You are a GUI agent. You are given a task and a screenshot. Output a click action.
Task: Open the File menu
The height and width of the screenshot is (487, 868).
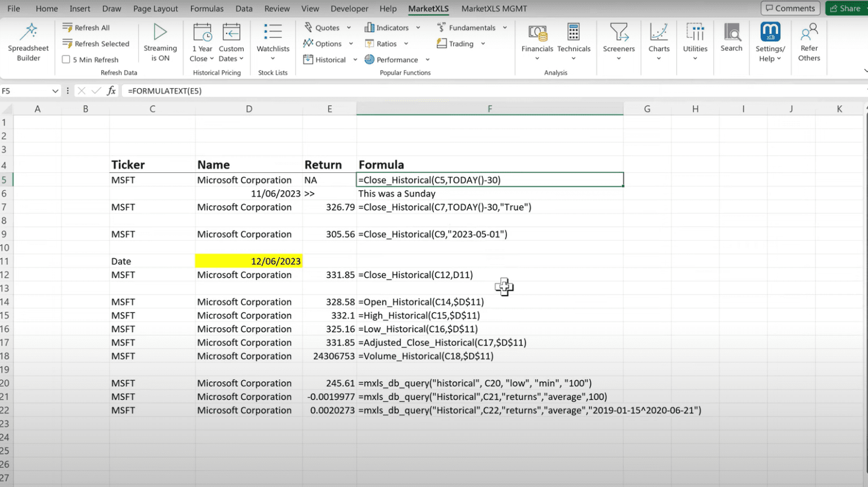[x=14, y=8]
